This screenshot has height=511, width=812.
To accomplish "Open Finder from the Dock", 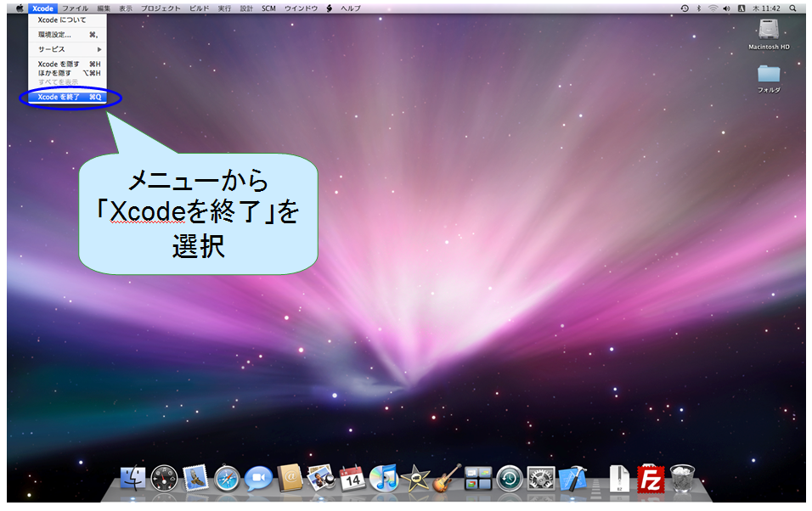I will [x=133, y=478].
